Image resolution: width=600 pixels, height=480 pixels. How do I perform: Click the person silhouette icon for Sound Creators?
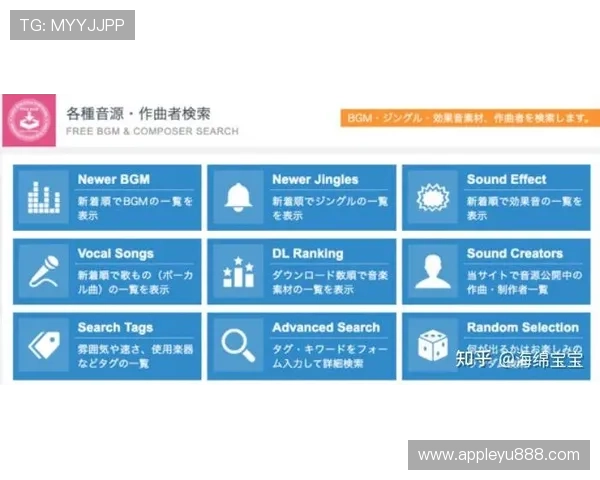(x=433, y=271)
